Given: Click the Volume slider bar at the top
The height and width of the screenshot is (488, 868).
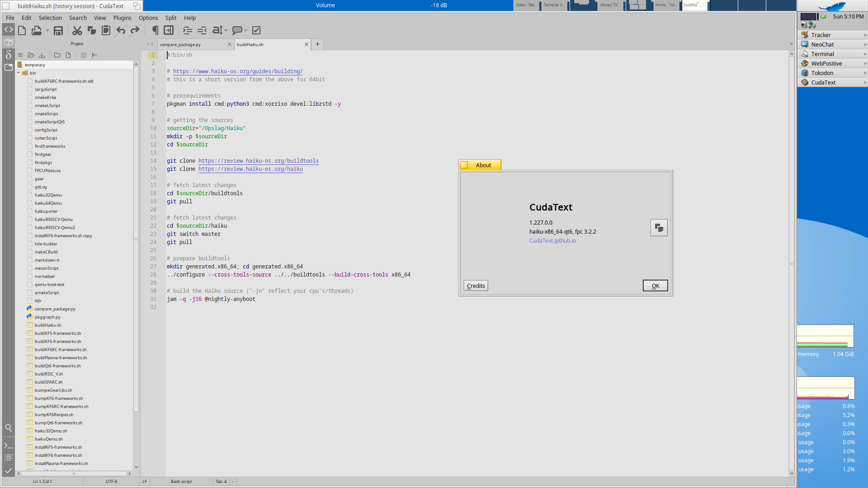Looking at the screenshot, I should tap(328, 5).
